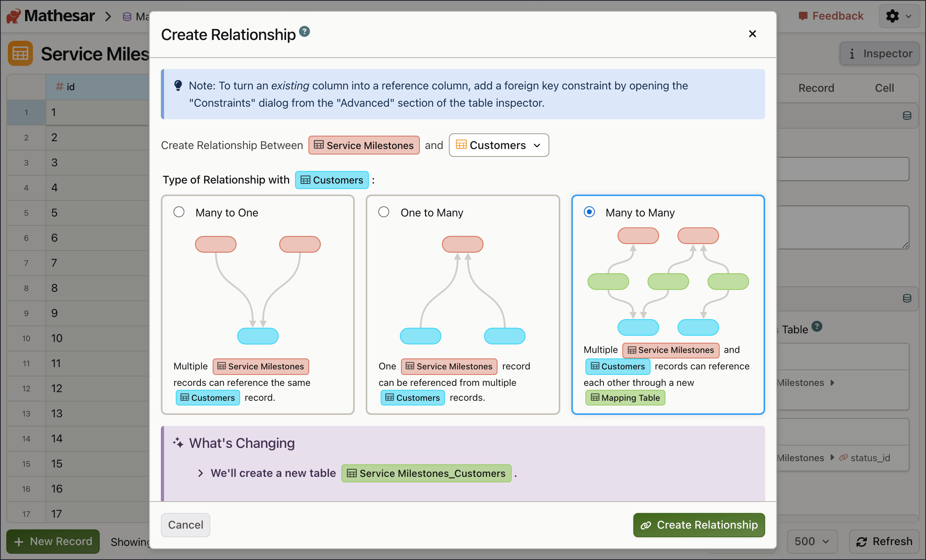This screenshot has width=926, height=560.
Task: Click the description text area in inspector
Action: click(x=843, y=227)
